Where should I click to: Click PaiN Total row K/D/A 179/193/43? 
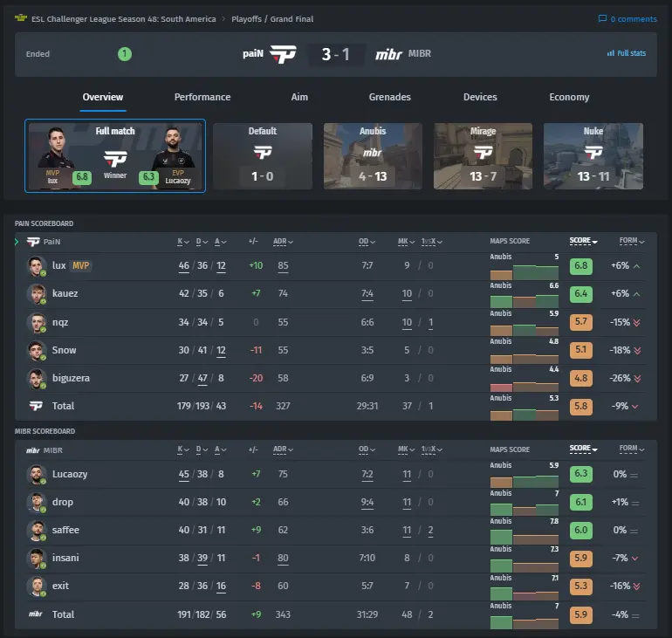[202, 406]
